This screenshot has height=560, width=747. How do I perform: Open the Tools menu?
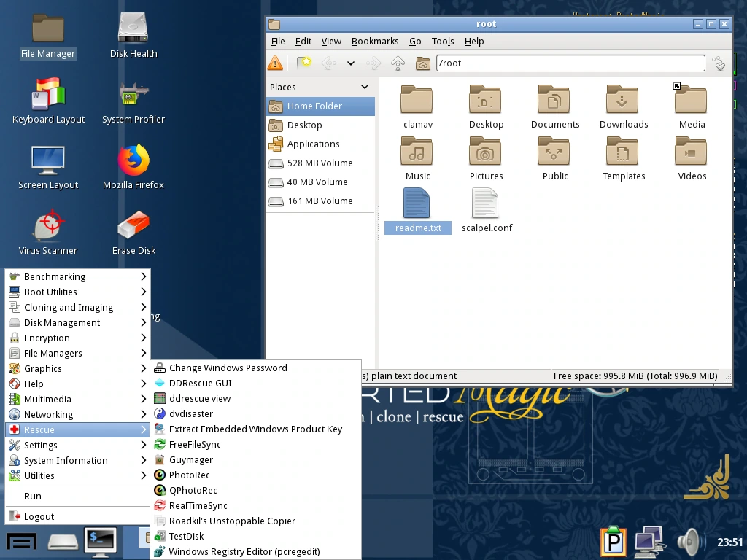[x=443, y=42]
